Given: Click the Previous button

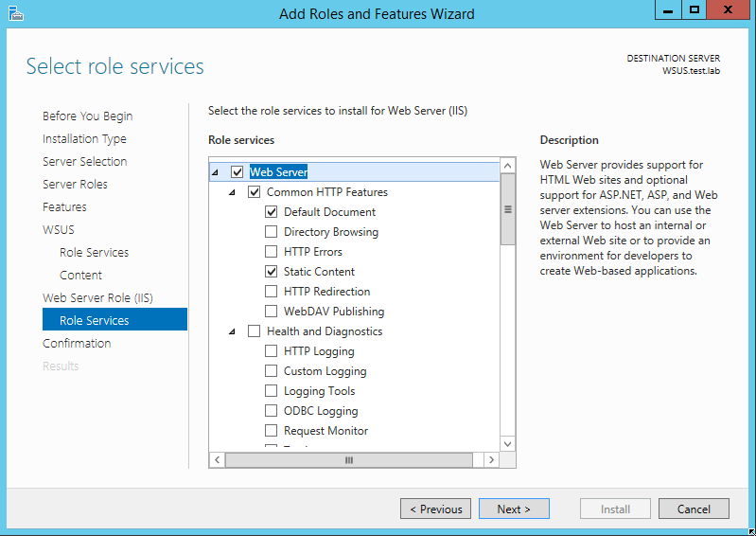Looking at the screenshot, I should coord(435,509).
